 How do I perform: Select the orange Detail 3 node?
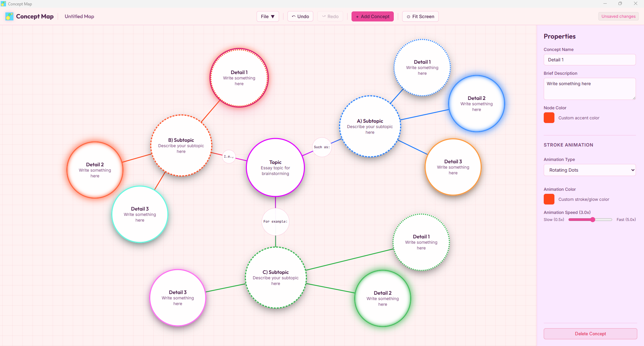[453, 167]
